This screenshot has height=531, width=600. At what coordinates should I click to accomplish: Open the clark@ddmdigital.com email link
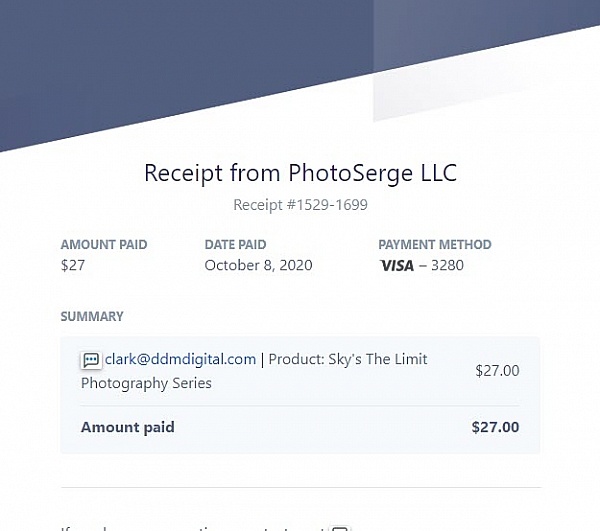coord(181,359)
